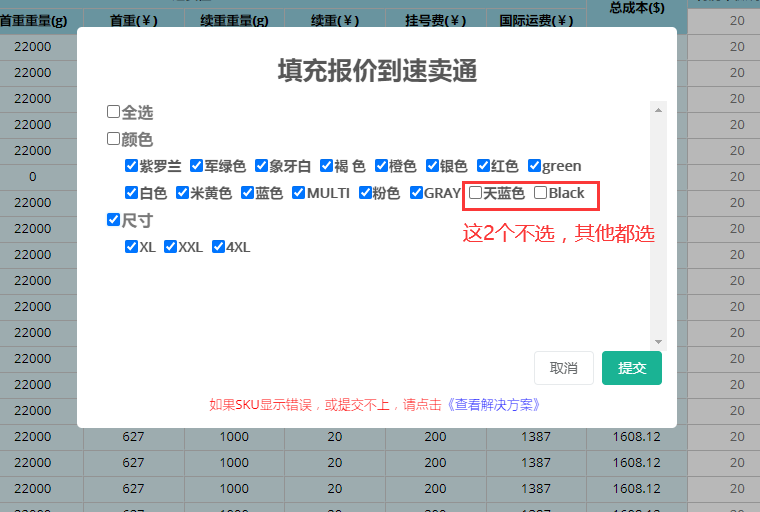Click the dialog scrollbar down arrow

point(658,342)
